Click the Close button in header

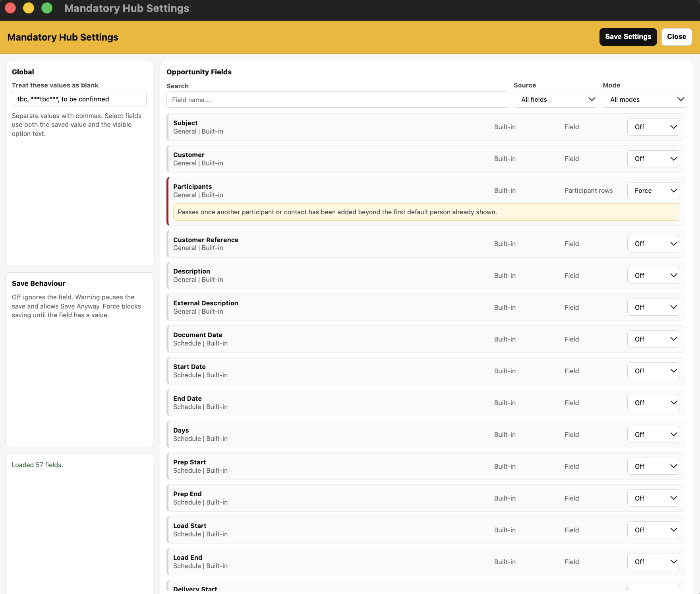[x=676, y=37]
